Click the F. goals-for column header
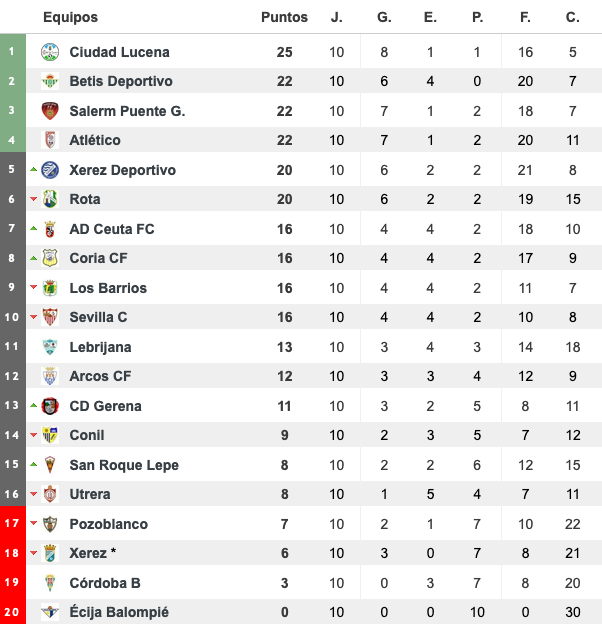 525,17
